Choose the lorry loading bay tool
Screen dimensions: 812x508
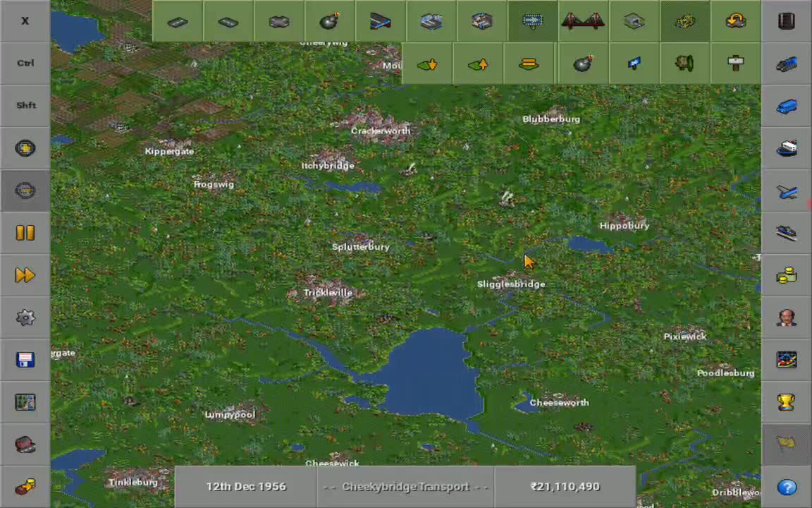[x=481, y=21]
